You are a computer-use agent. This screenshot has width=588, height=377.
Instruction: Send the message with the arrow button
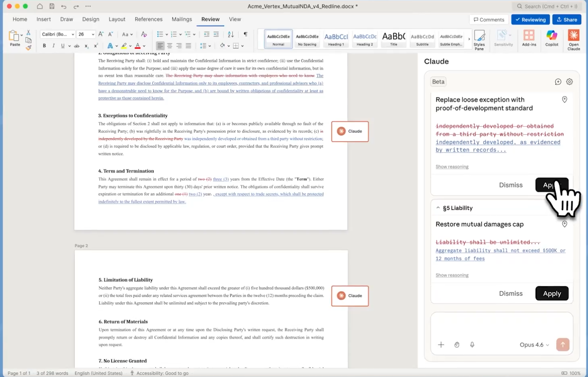pos(563,345)
